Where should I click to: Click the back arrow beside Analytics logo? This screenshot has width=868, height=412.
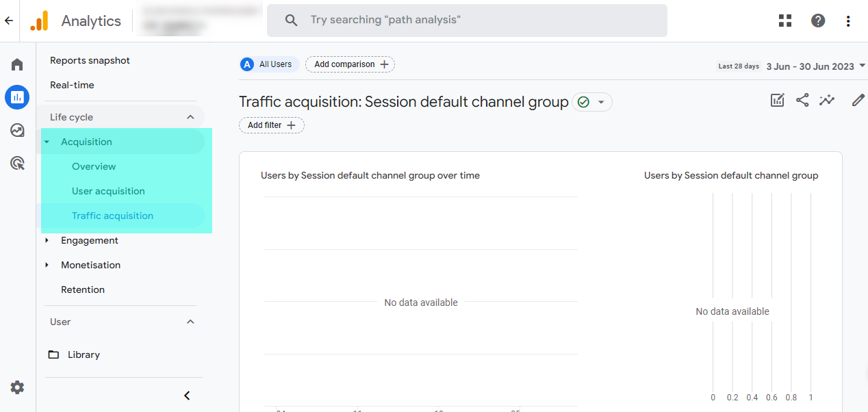(8, 21)
